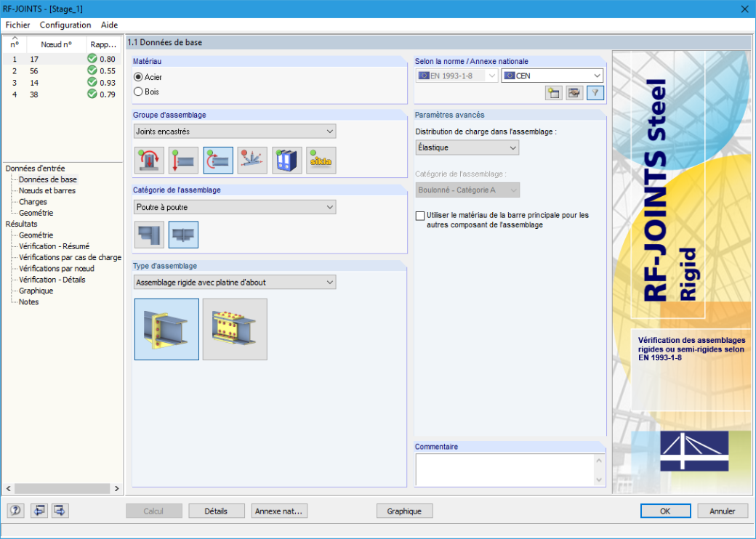Open Vérifications par nœud in tree
The image size is (756, 539).
57,268
